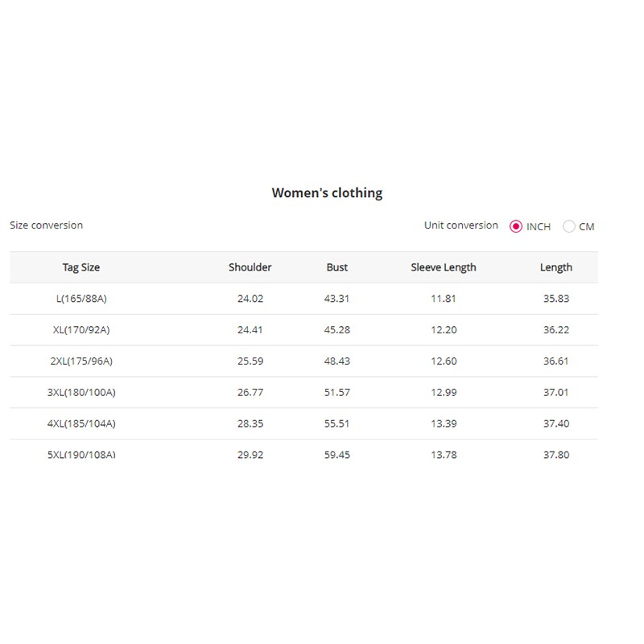Click the Tag Size column header
Image resolution: width=644 pixels, height=644 pixels.
point(81,267)
